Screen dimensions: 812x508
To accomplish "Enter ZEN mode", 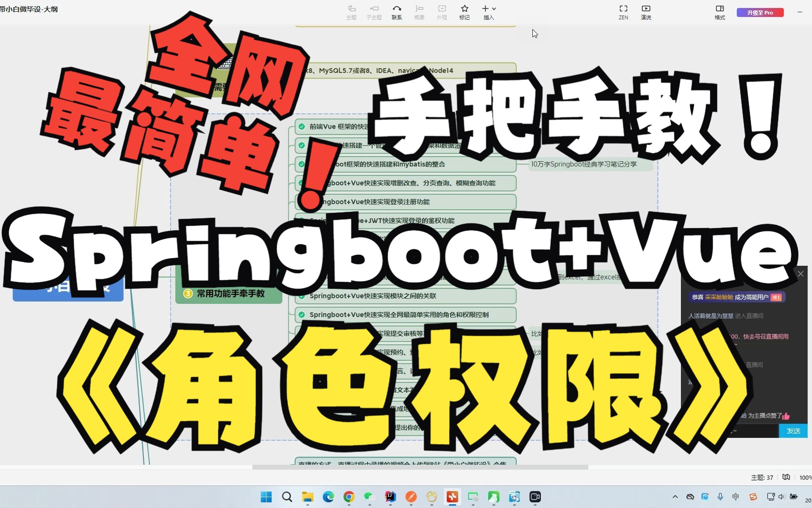I will pyautogui.click(x=623, y=13).
